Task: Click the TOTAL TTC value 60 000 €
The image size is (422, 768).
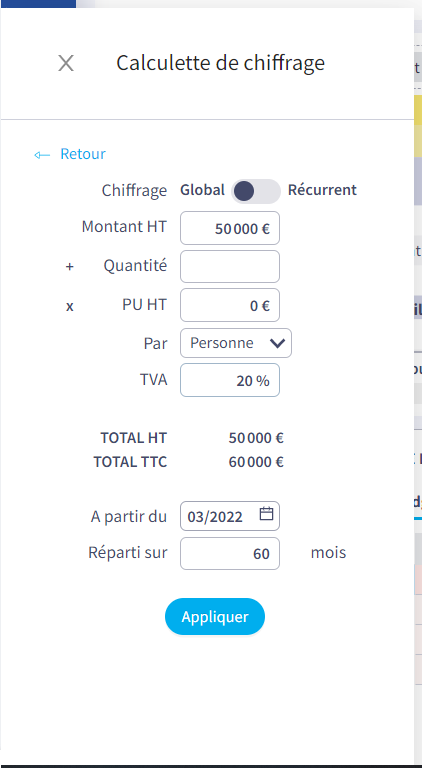Action: tap(256, 462)
